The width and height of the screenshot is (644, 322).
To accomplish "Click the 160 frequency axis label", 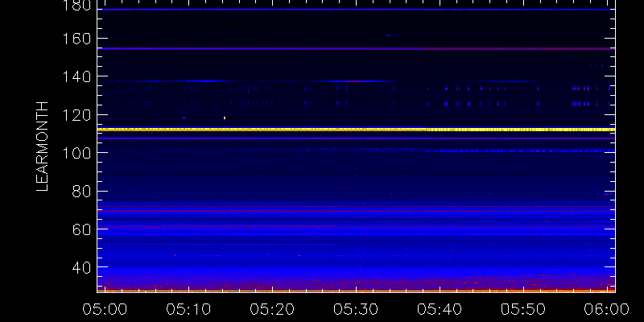I will click(x=75, y=39).
